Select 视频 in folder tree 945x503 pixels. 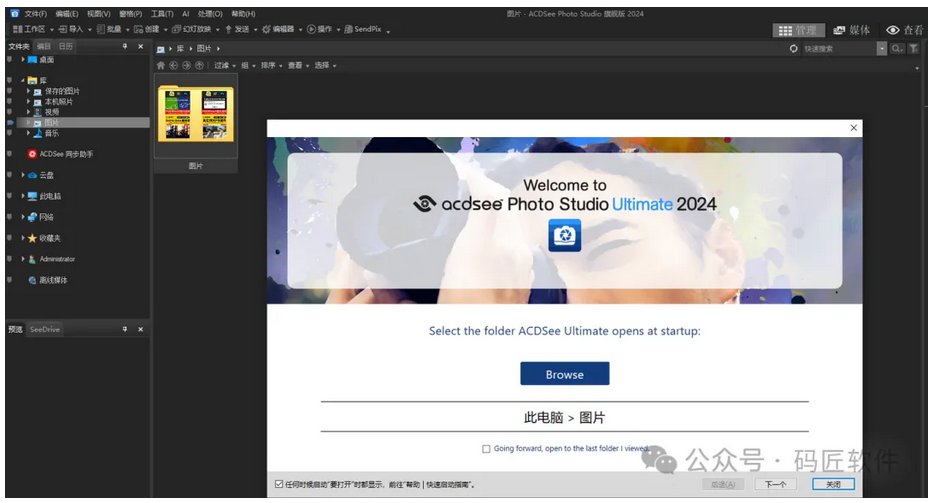pos(52,112)
